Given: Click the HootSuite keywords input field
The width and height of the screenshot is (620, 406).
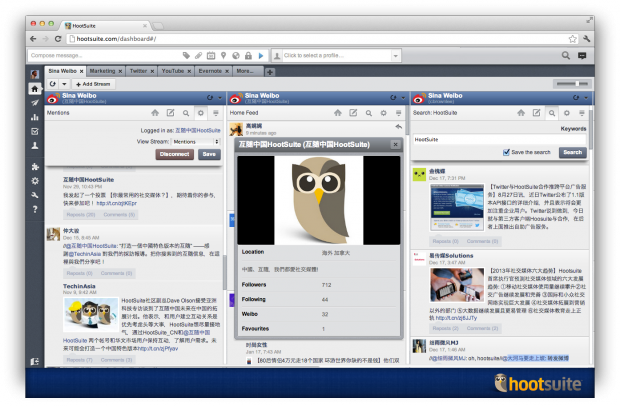Looking at the screenshot, I should tap(499, 140).
